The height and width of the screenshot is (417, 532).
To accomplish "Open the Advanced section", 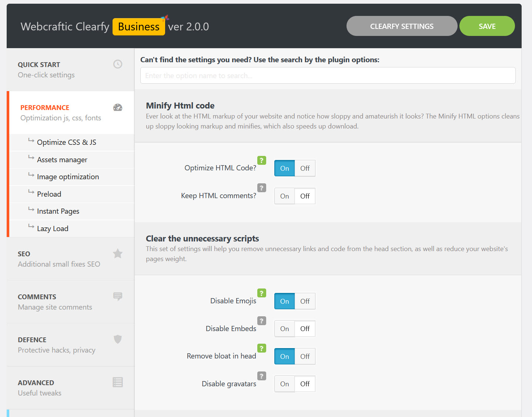I will tap(70, 388).
